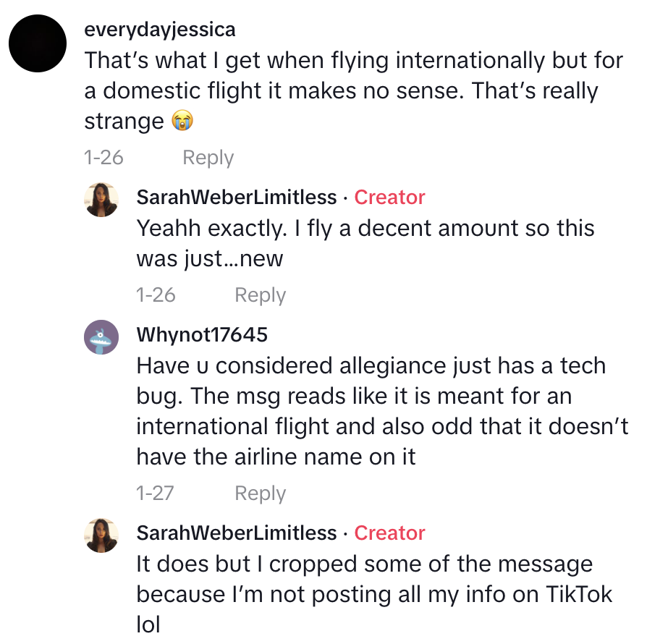
Task: Reply to Whynot17645's tech bug comment
Action: (x=260, y=493)
